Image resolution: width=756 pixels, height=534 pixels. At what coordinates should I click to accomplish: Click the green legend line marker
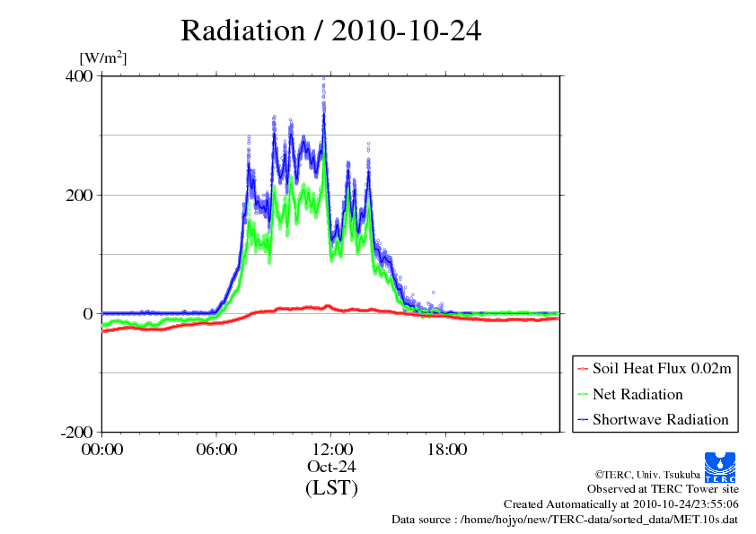[x=583, y=395]
